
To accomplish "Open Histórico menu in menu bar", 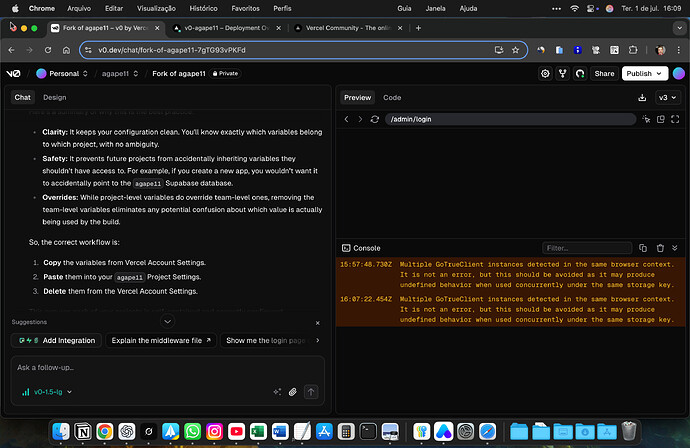I will pyautogui.click(x=203, y=8).
